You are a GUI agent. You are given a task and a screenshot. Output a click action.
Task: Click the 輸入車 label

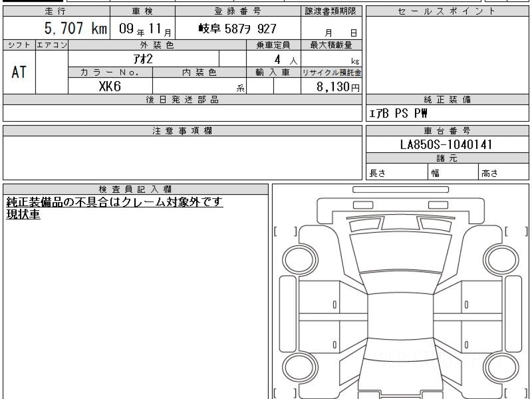[x=273, y=72]
